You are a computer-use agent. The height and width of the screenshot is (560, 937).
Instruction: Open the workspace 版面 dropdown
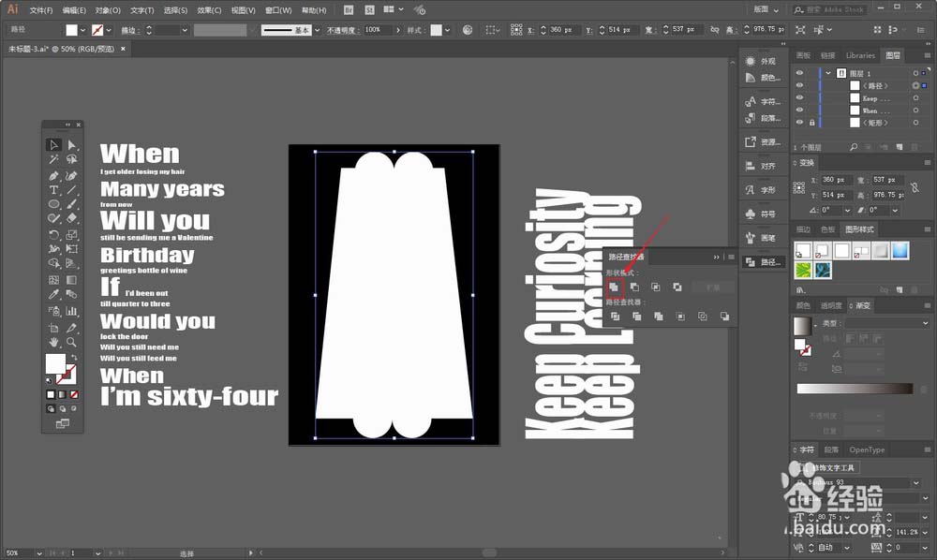tap(766, 9)
